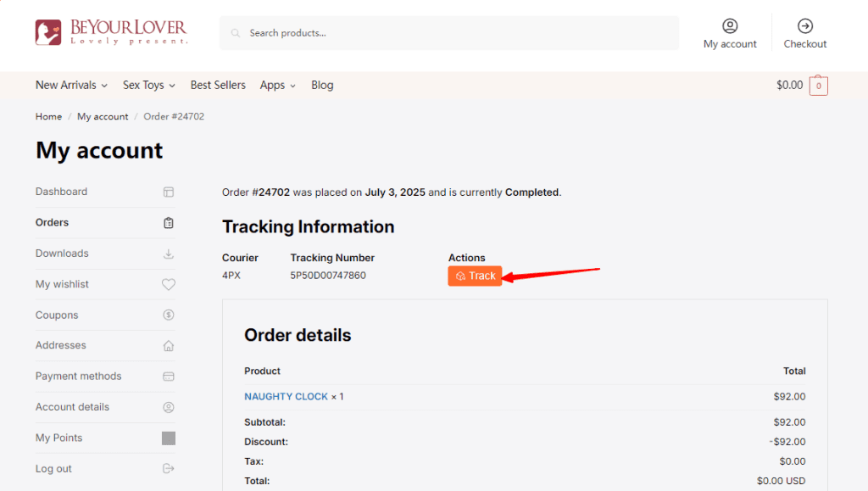Expand the New Arrivals dropdown menu

point(71,86)
